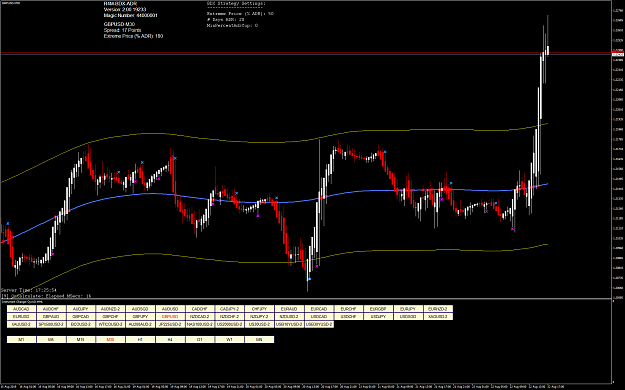Viewport: 625px width, 390px height.
Task: Select the MN monthly timeframe button
Action: (x=259, y=340)
